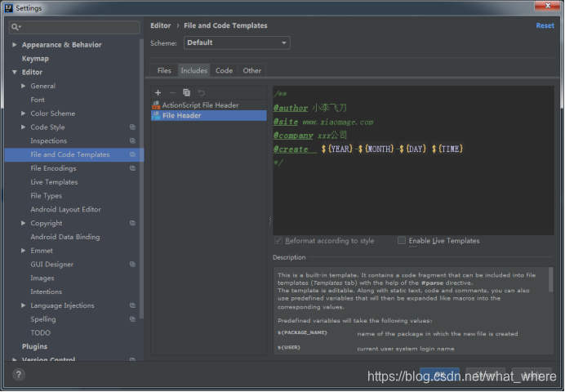Open Images settings
This screenshot has width=565, height=392.
(42, 278)
